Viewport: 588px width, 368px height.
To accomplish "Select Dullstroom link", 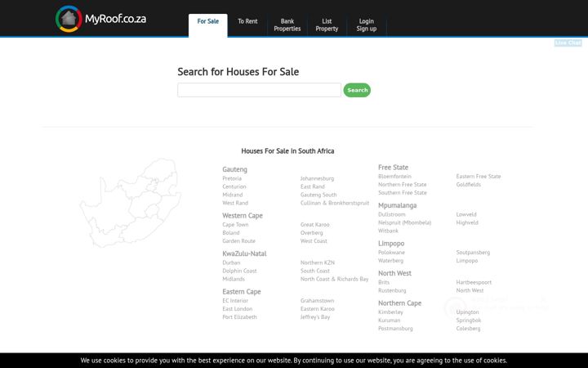I will click(392, 214).
